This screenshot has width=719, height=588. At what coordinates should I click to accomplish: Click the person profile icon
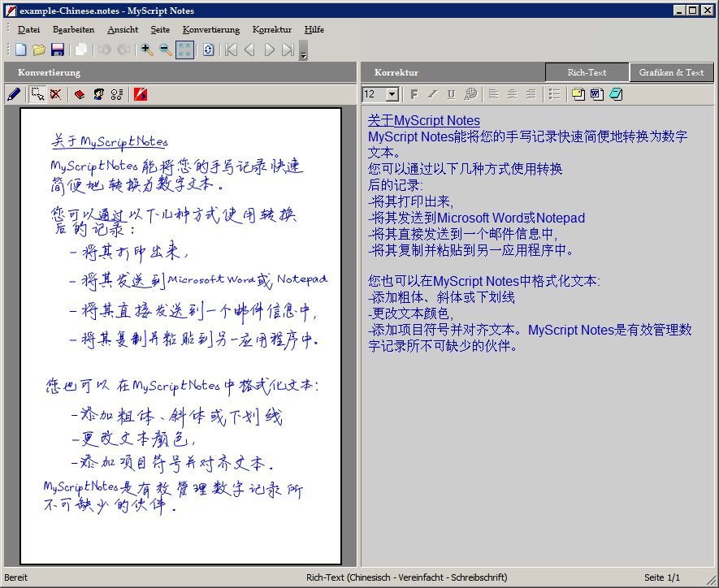98,94
